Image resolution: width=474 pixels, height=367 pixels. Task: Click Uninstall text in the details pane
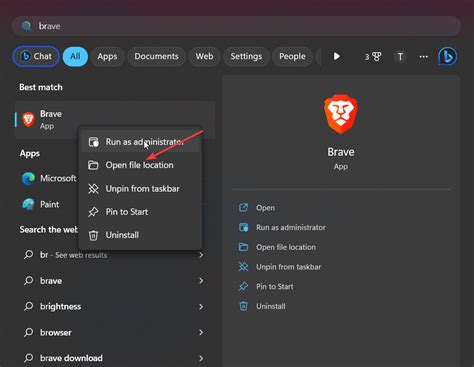[270, 306]
